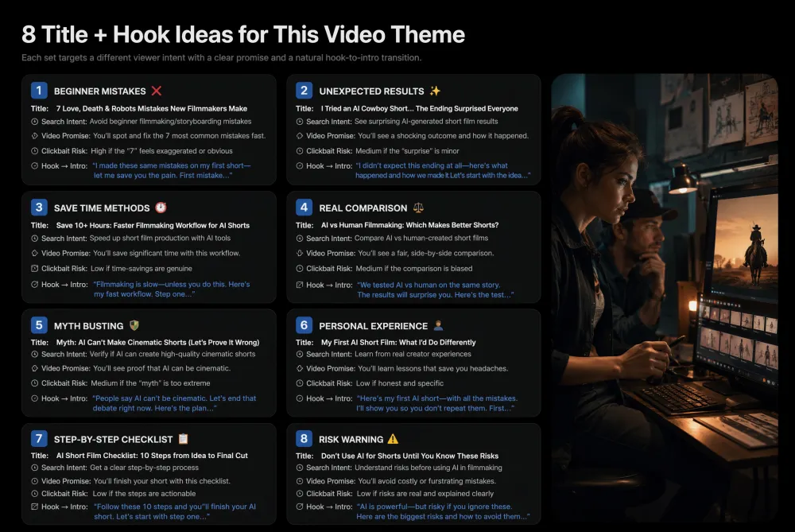Screen dimensions: 795x532
Task: Click title 'I Tried an AI Cowboy Short…'
Action: click(x=419, y=108)
